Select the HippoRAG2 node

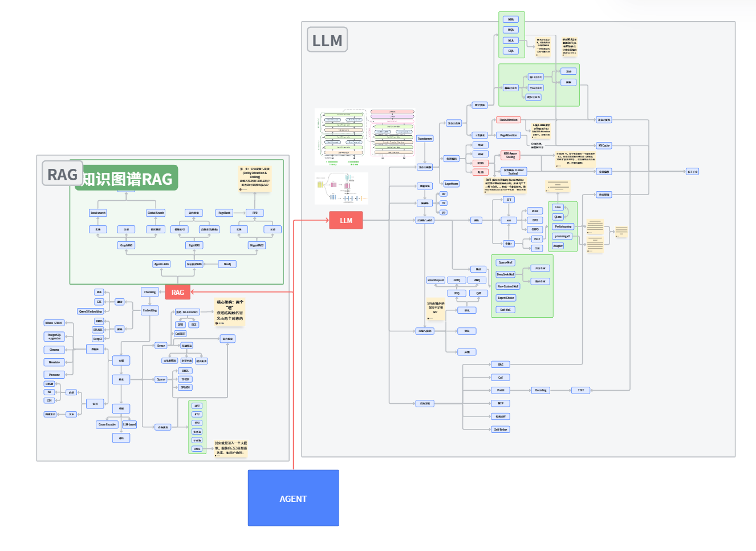(x=257, y=245)
